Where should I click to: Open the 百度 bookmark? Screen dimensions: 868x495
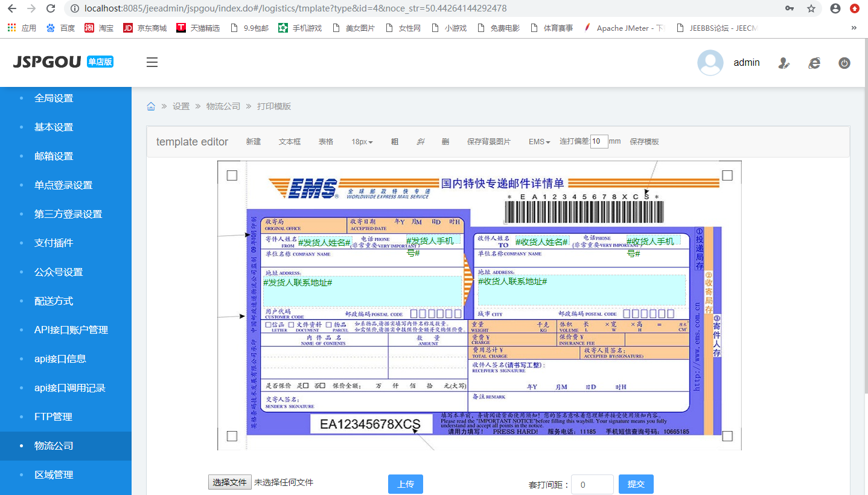tap(61, 28)
